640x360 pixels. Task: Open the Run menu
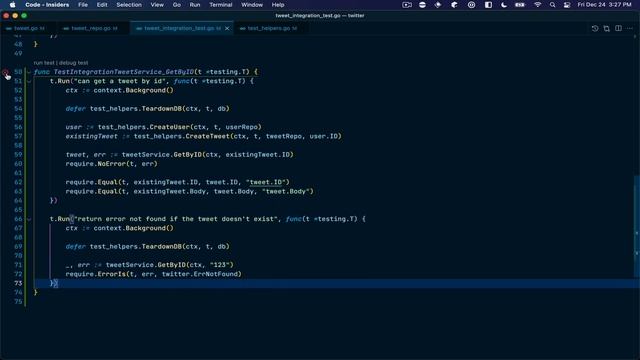195,5
